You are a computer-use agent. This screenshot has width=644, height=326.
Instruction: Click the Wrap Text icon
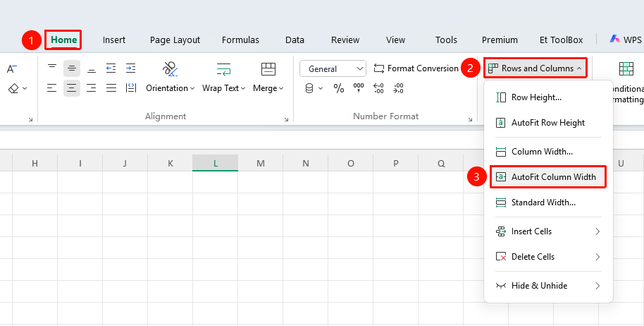[x=224, y=68]
